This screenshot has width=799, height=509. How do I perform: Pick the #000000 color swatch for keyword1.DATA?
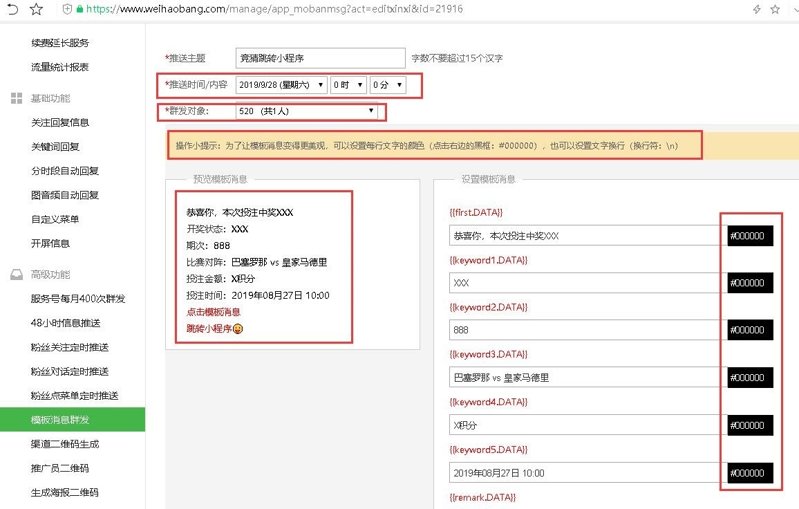pyautogui.click(x=750, y=283)
